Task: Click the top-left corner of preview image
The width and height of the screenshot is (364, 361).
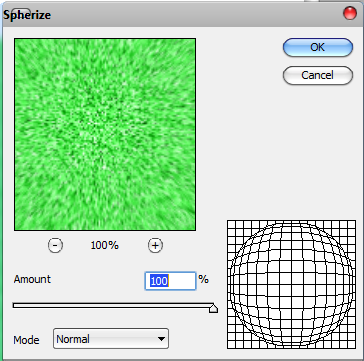Action: point(16,40)
